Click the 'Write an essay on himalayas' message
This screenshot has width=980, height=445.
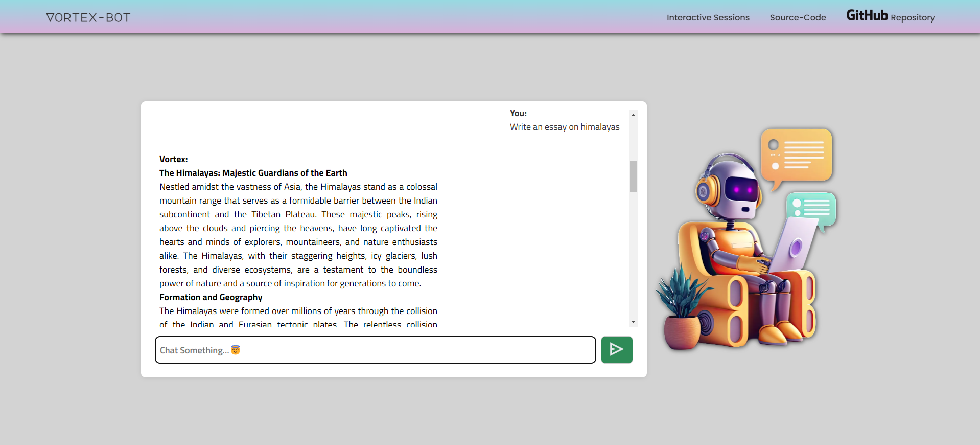(x=564, y=127)
